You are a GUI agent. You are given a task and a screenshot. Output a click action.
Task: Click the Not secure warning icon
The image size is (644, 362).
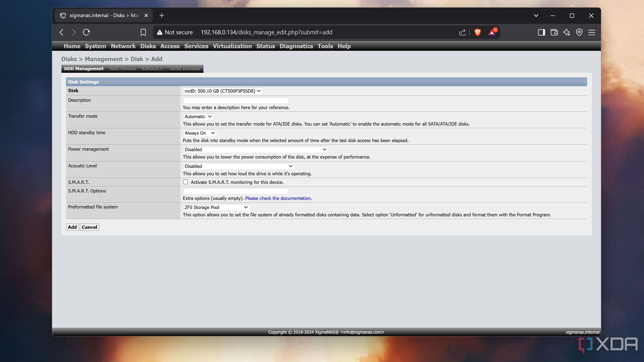pyautogui.click(x=160, y=32)
